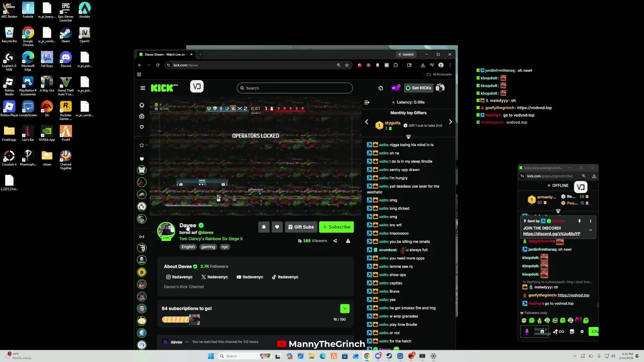
Task: Click Davee's live avatar picture
Action: (x=166, y=231)
